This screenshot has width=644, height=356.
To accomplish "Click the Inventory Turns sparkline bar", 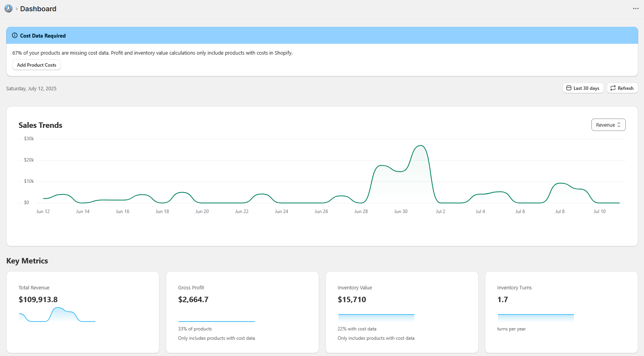I will coord(536,318).
